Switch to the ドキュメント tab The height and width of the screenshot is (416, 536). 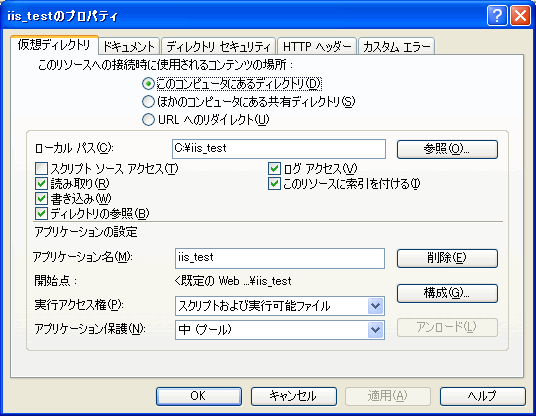point(129,46)
